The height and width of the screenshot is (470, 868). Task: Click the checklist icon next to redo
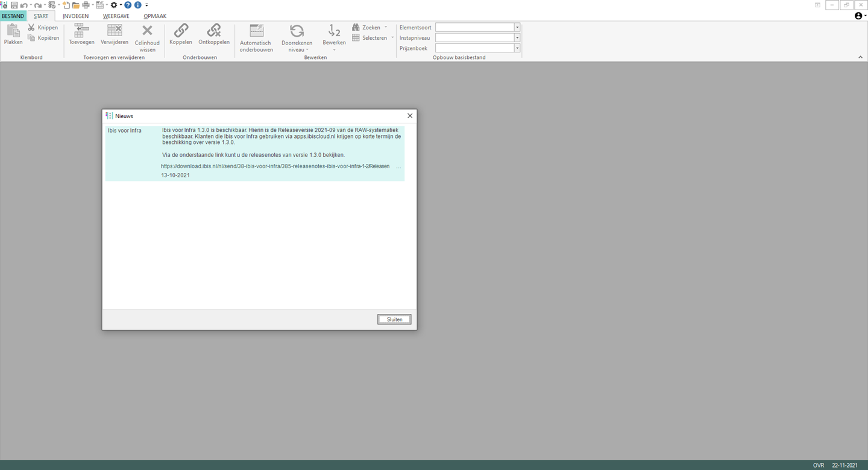click(52, 5)
